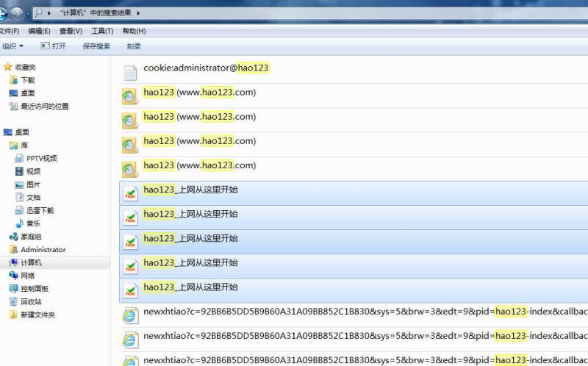
Task: Expand the 组织 dropdown in toolbar
Action: (12, 46)
